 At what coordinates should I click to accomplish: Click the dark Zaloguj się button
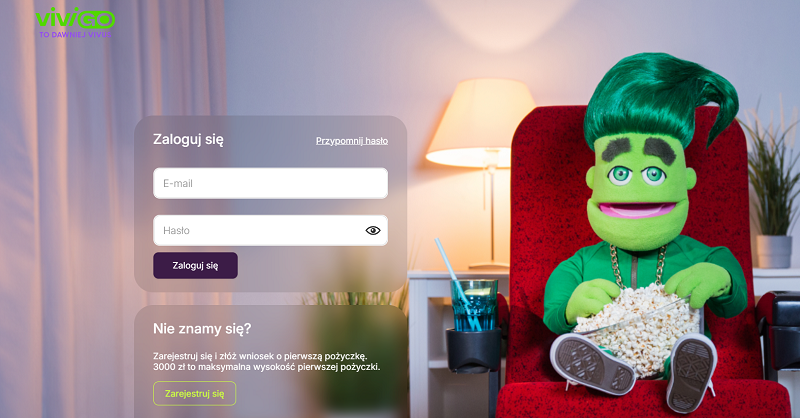tap(195, 265)
